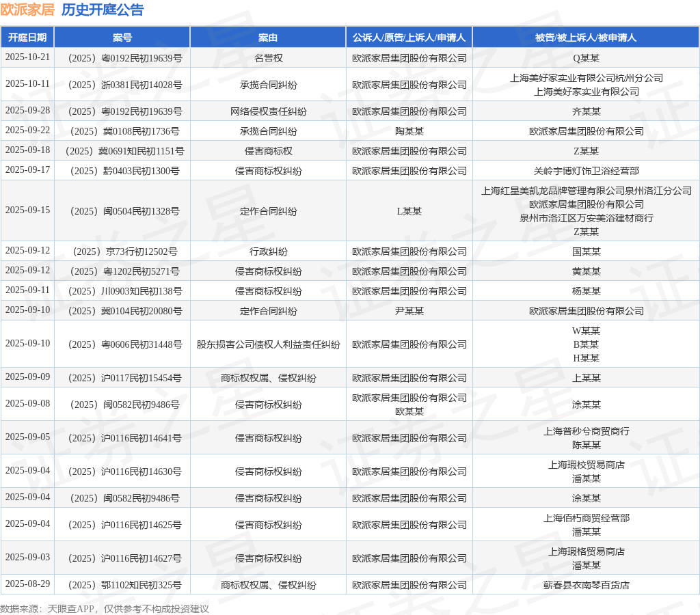Click date cell 2025-08-29
Image resolution: width=700 pixels, height=615 pixels.
coord(27,584)
